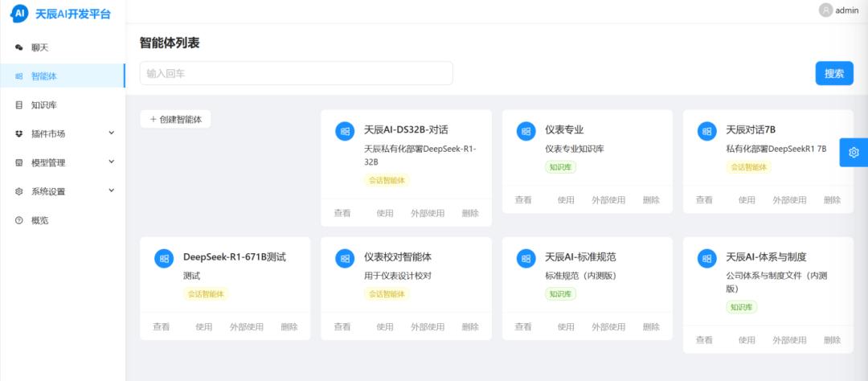This screenshot has height=381, width=868.
Task: Click 查看 on DeepSeek-R1-671B测试 card
Action: pos(161,326)
